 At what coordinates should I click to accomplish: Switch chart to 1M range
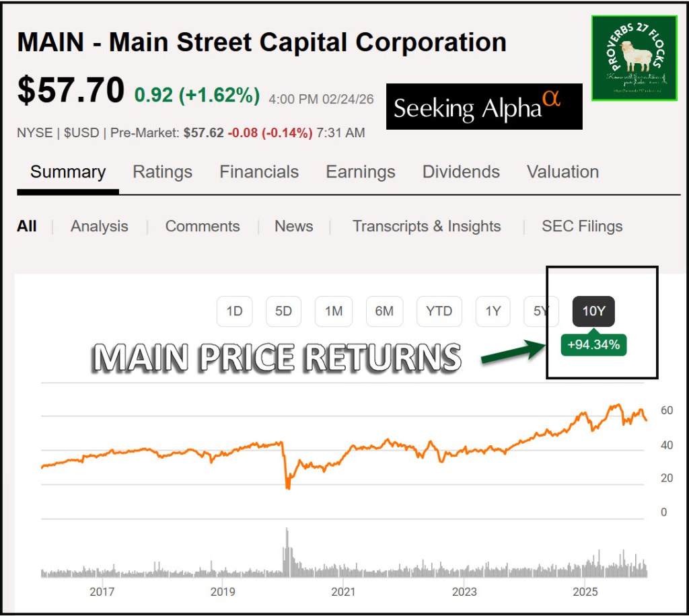(334, 311)
